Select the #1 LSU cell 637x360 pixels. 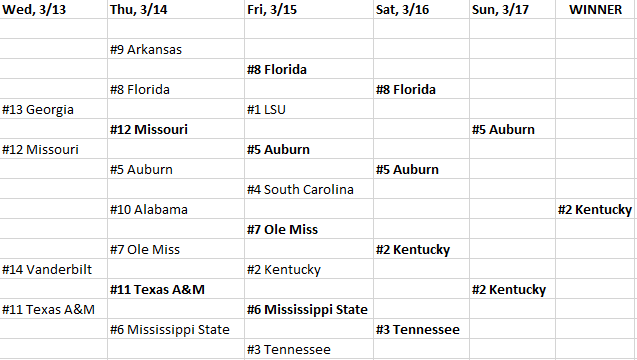pyautogui.click(x=309, y=109)
